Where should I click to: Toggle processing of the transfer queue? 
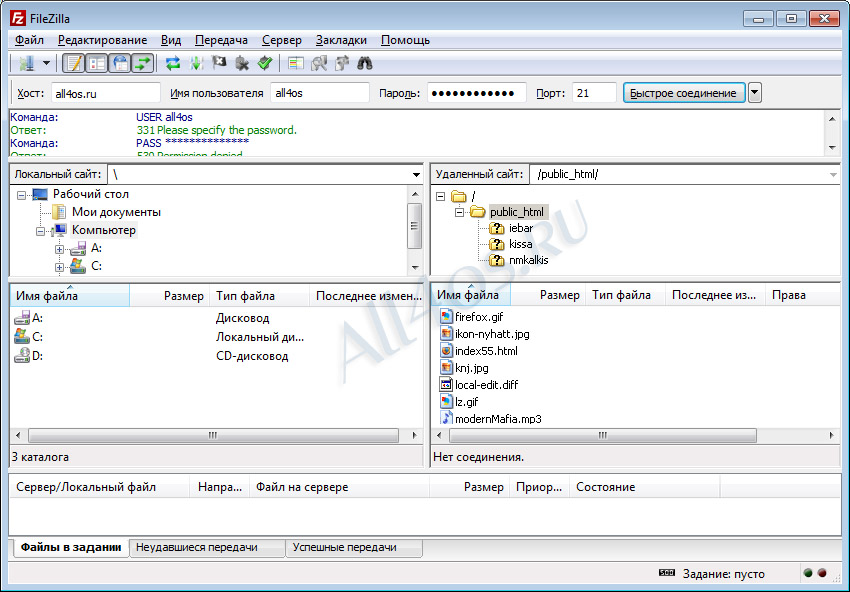coord(196,63)
